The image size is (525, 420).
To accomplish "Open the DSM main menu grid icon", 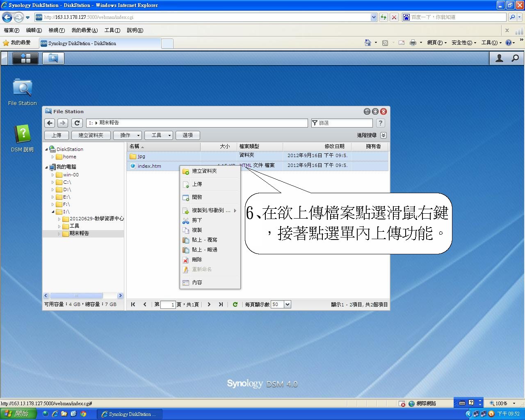I will pos(25,59).
